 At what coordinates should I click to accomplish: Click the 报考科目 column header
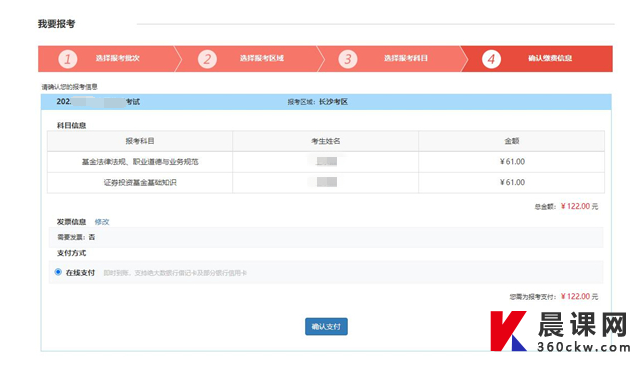[x=140, y=141]
